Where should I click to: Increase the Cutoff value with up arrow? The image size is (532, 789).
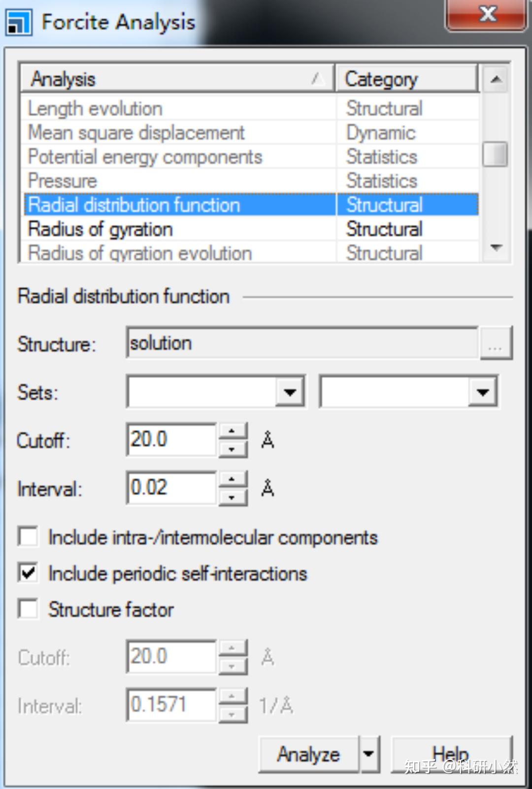[x=232, y=431]
